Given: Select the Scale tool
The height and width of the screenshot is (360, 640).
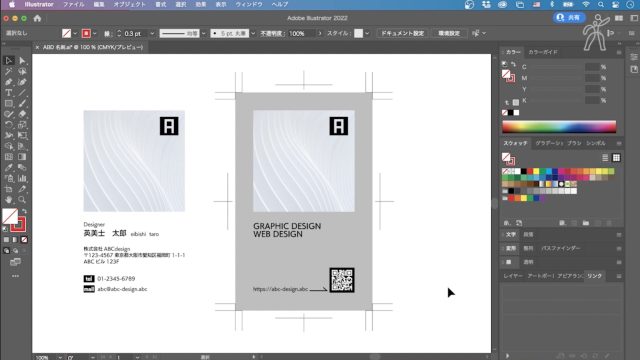Looking at the screenshot, I should [22, 124].
